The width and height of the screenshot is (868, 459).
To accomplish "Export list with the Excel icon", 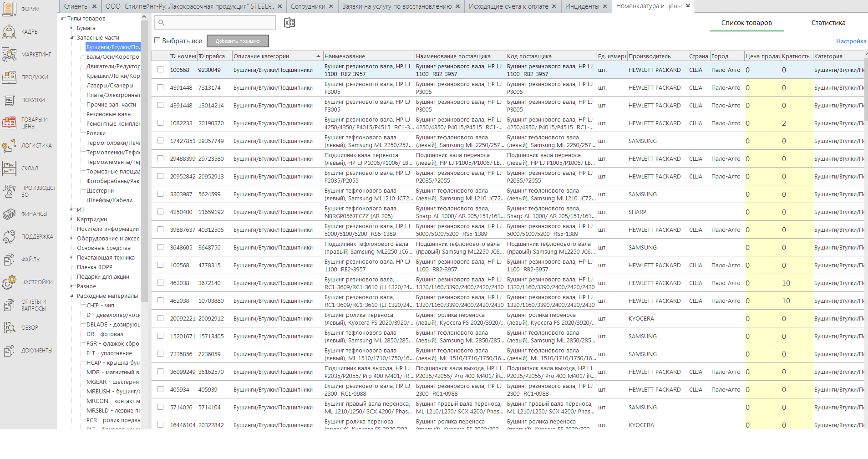I will (289, 23).
